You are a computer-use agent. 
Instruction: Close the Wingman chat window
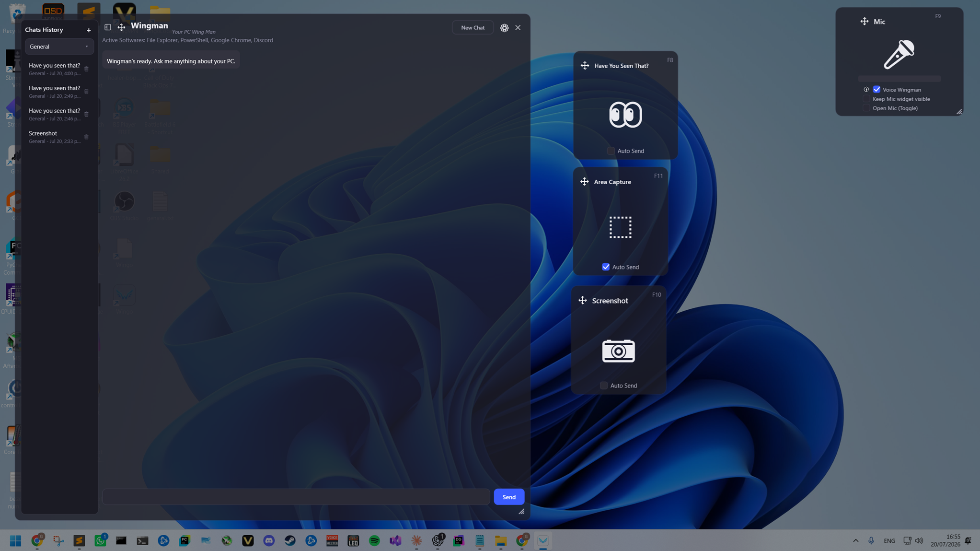518,28
